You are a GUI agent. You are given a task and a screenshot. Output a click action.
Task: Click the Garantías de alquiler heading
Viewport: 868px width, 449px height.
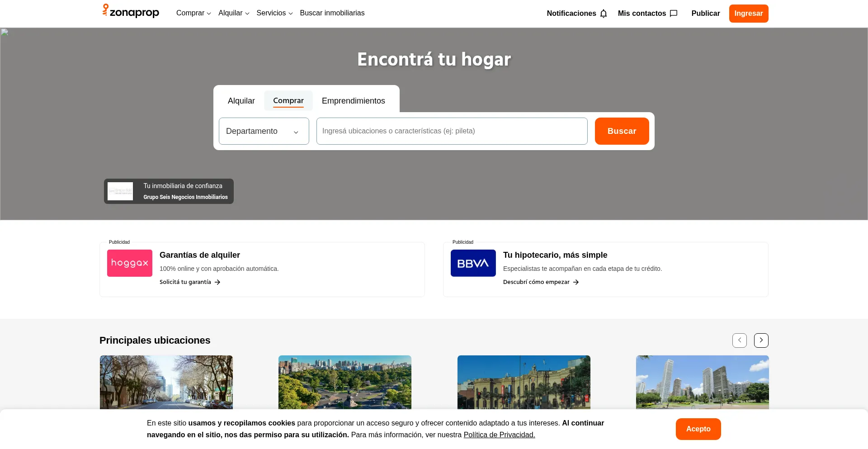200,255
